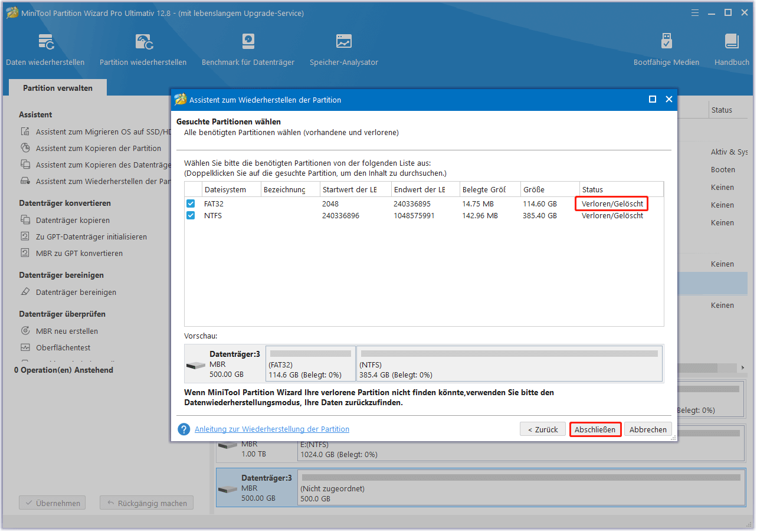
Task: Open Speicher-Analysator tool
Action: pos(344,50)
